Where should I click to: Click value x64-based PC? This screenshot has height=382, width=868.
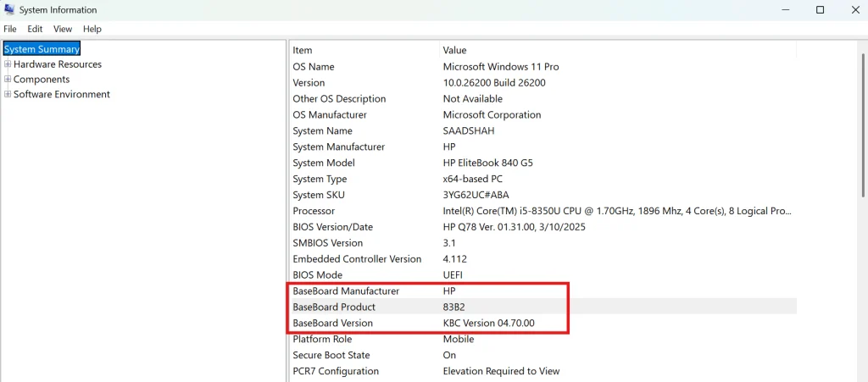(473, 179)
